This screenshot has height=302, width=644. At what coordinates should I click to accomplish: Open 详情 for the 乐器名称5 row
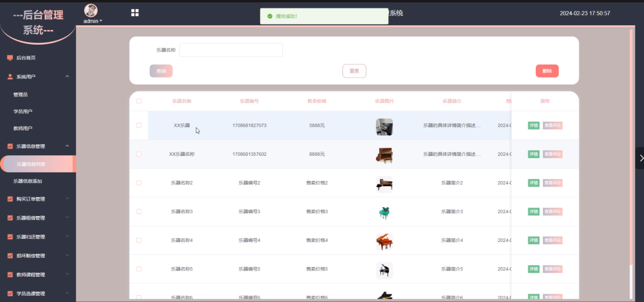[x=533, y=269]
